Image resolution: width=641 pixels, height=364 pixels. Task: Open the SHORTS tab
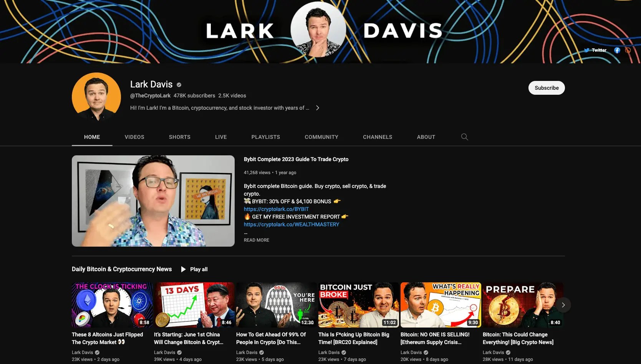(x=179, y=137)
